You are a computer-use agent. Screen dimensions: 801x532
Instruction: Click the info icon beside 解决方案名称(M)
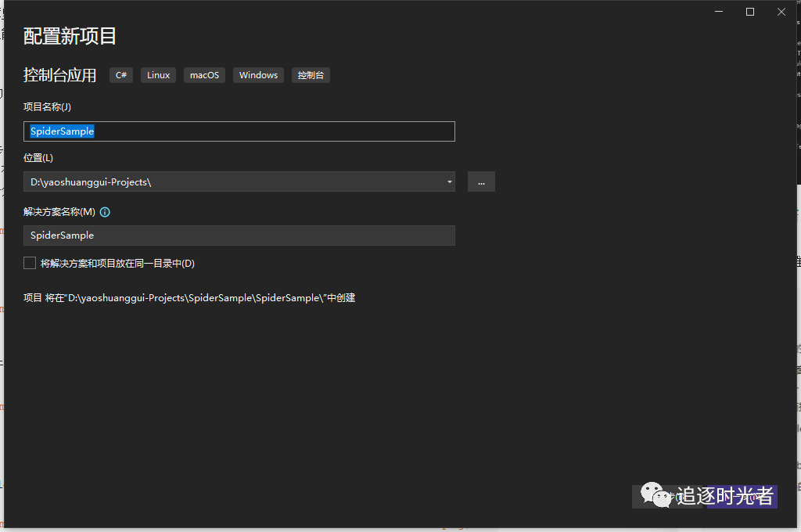pyautogui.click(x=105, y=211)
